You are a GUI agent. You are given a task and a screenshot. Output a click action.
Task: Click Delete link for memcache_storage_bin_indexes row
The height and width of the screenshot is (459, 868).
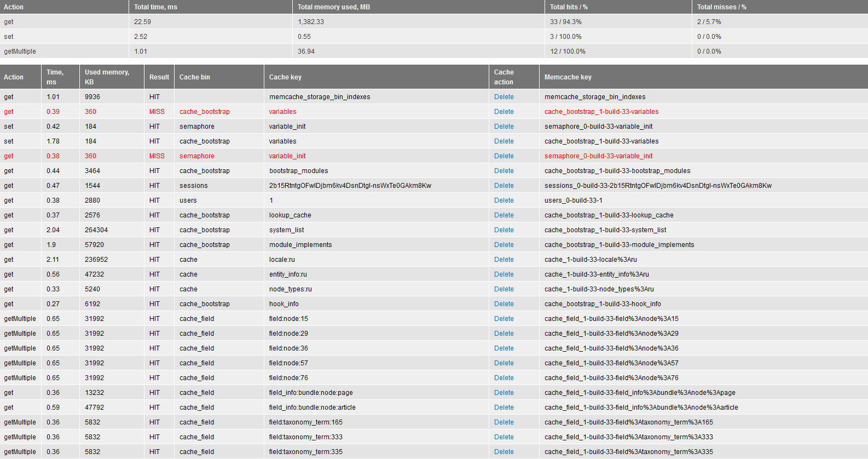504,97
